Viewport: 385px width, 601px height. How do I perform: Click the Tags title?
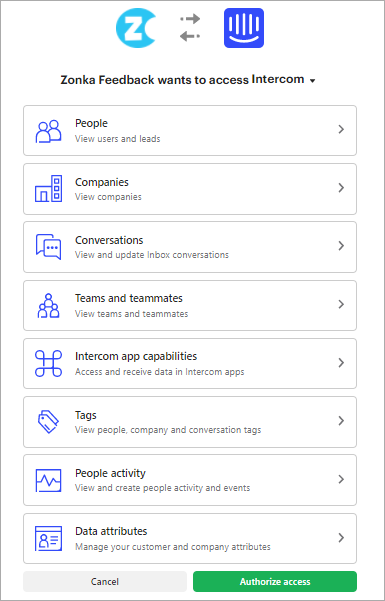[x=86, y=415]
